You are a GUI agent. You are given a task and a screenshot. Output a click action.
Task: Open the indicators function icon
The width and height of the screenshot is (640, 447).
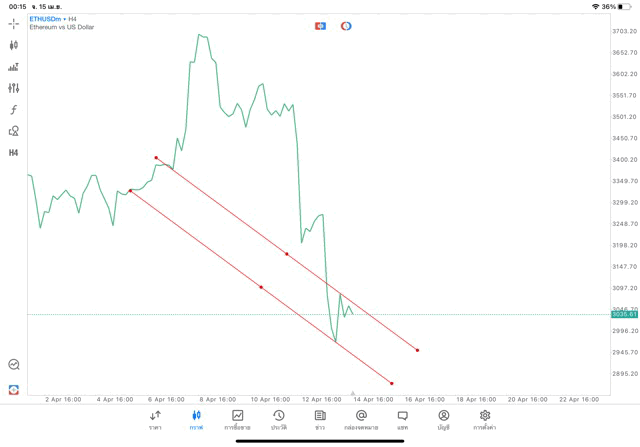(x=14, y=110)
